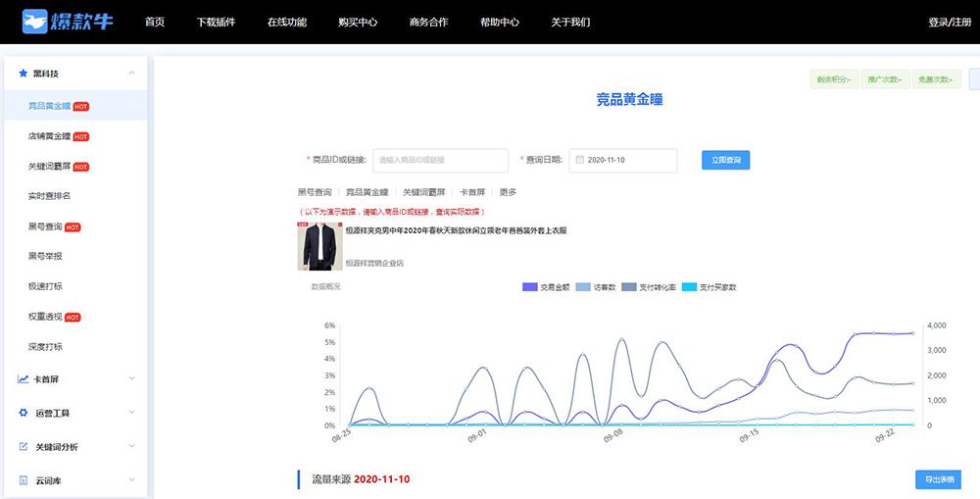Expand the 运营工具 sidebar section
The width and height of the screenshot is (980, 499).
coord(131,413)
